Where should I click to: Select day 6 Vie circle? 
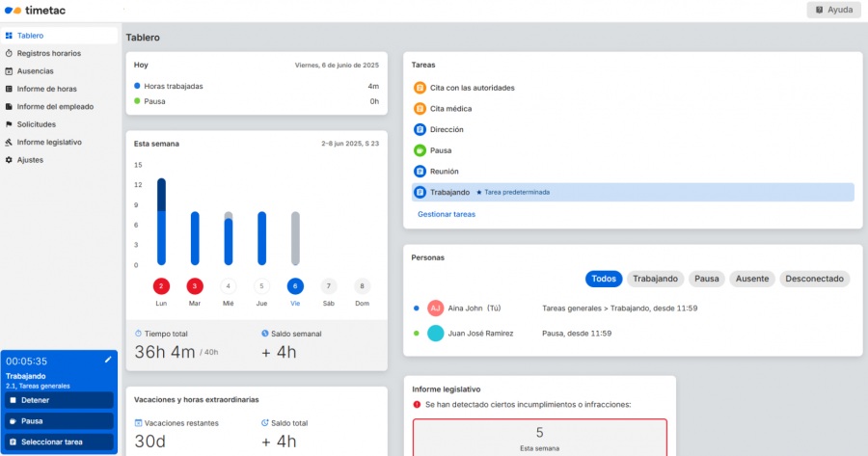[x=295, y=286]
